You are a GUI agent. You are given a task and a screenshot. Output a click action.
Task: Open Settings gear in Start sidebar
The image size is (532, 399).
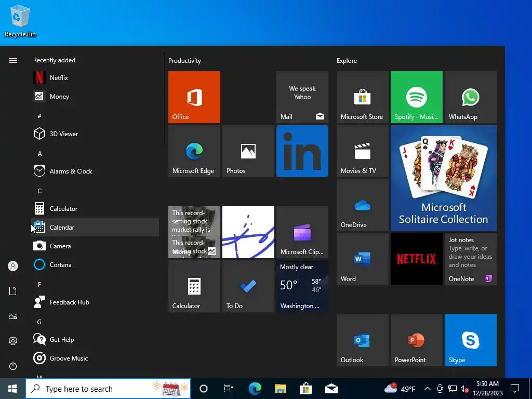tap(13, 341)
